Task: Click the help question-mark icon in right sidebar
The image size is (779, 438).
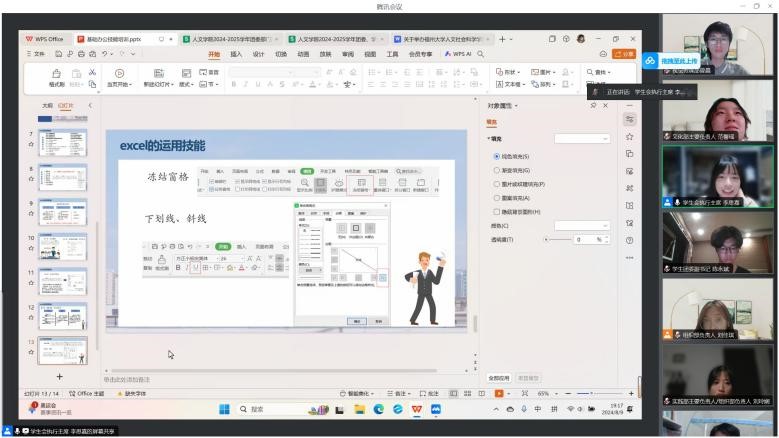Action: (629, 240)
